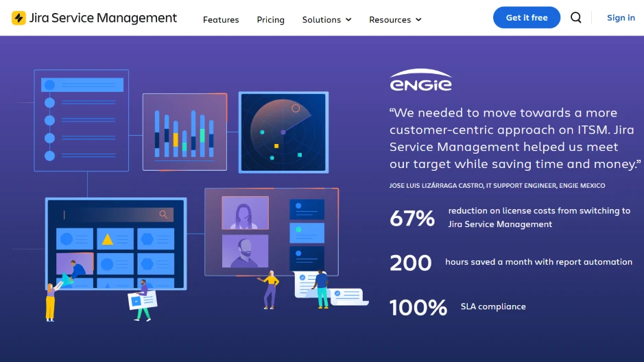The width and height of the screenshot is (644, 362).
Task: Click the Engie customer quote paragraph
Action: click(x=515, y=138)
